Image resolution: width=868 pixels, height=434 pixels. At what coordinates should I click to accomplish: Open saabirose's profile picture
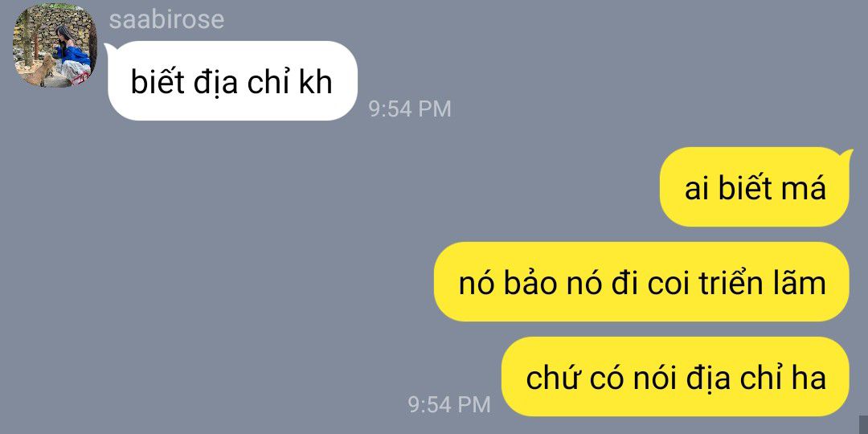coord(55,45)
